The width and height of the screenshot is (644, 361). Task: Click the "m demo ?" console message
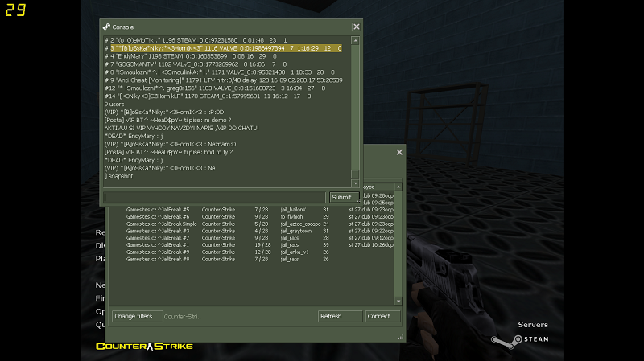[167, 120]
